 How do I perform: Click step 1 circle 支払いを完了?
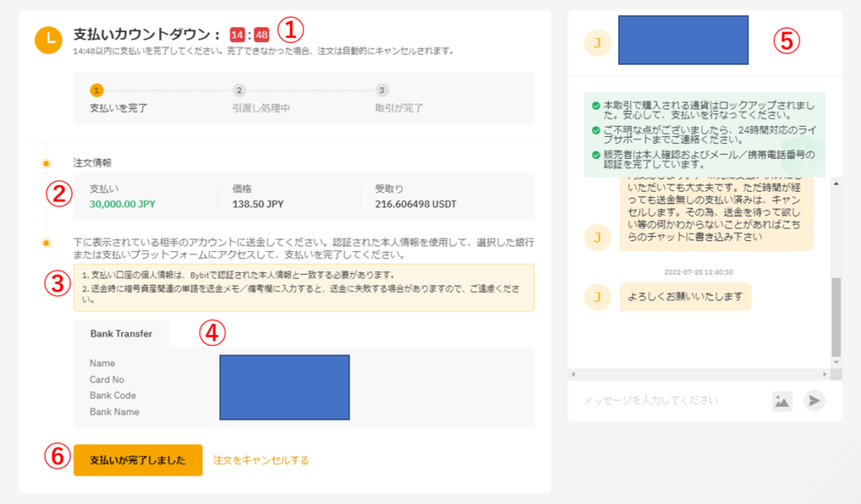[97, 90]
